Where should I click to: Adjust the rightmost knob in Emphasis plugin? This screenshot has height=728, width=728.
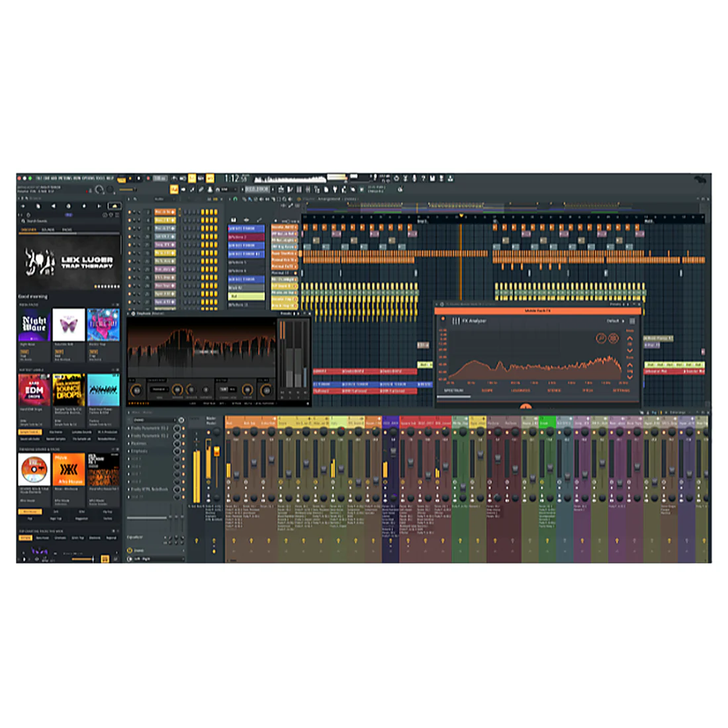point(266,390)
